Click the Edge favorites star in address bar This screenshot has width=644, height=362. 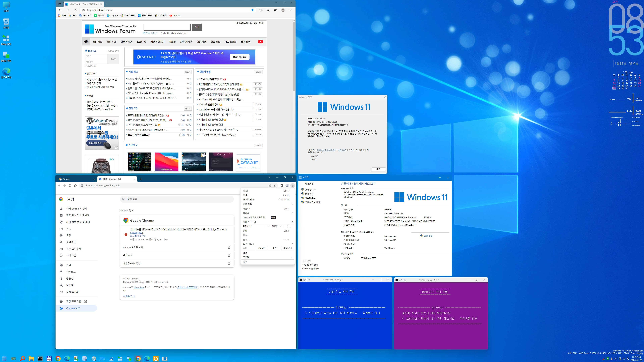pyautogui.click(x=253, y=10)
